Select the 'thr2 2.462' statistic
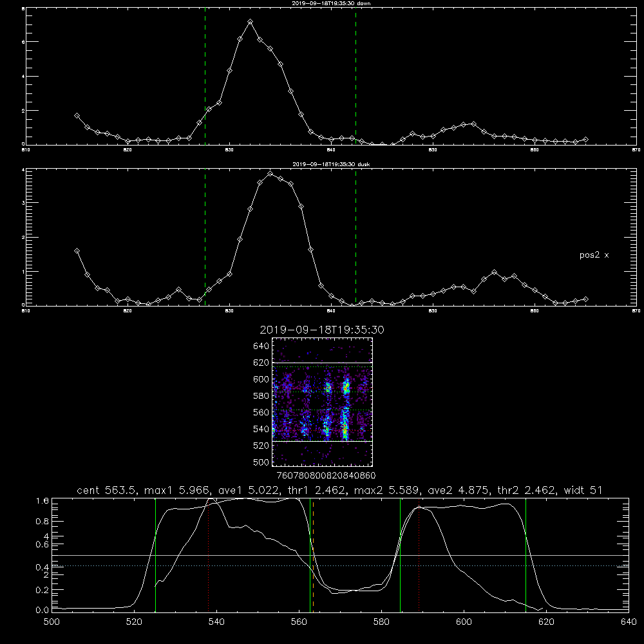The height and width of the screenshot is (644, 644). click(x=527, y=490)
